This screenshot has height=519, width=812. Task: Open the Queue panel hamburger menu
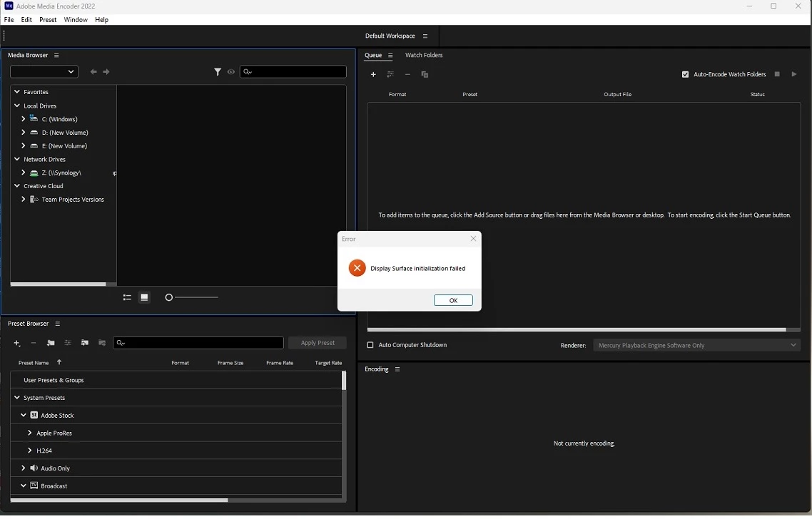tap(390, 56)
